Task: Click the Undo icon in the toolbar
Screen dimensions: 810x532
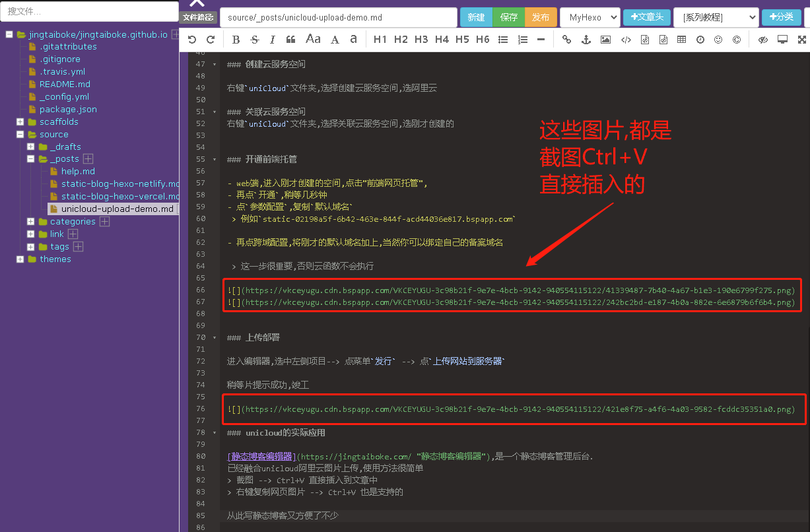Action: [x=191, y=40]
